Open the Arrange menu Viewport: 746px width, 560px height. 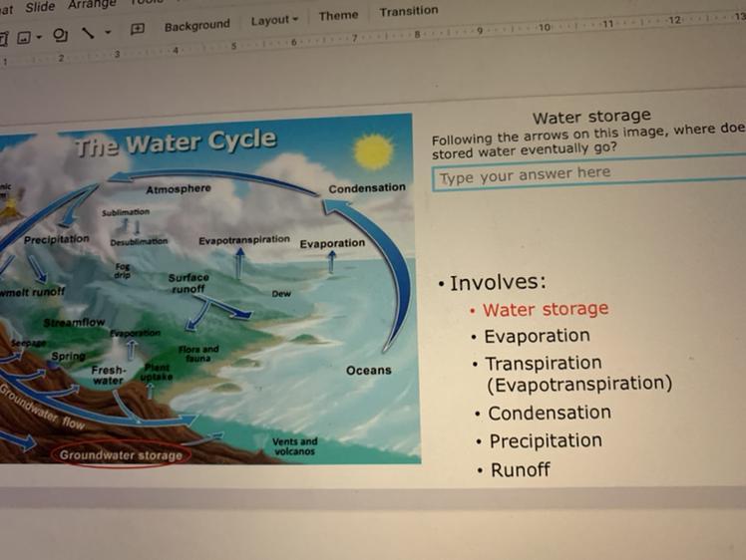tap(92, 5)
